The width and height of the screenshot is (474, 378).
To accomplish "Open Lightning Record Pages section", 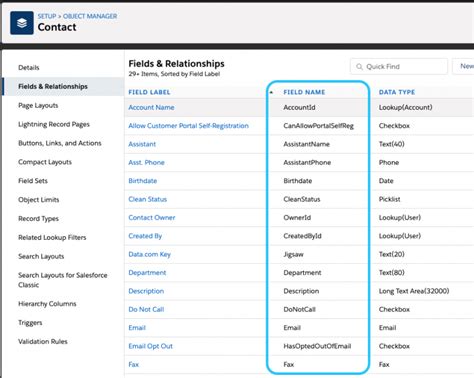I will pyautogui.click(x=54, y=124).
